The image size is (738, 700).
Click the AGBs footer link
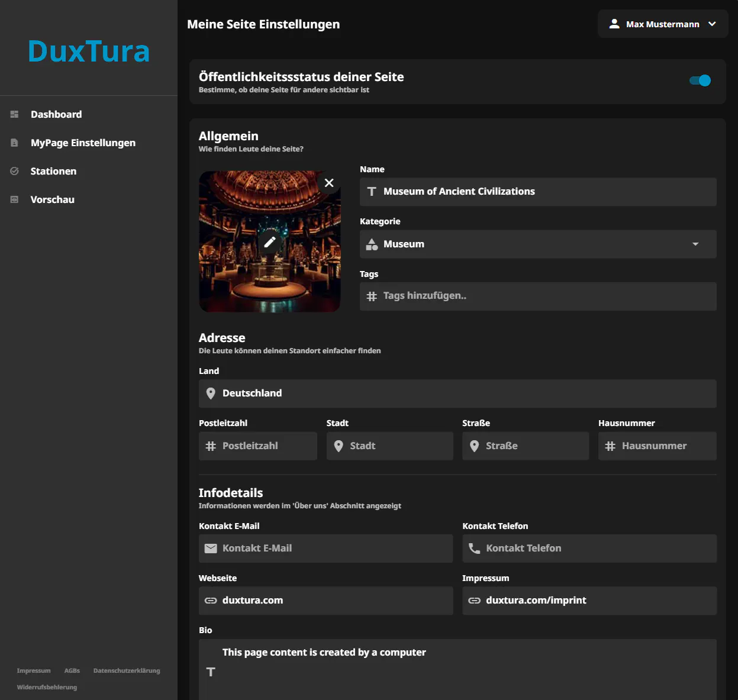click(72, 670)
